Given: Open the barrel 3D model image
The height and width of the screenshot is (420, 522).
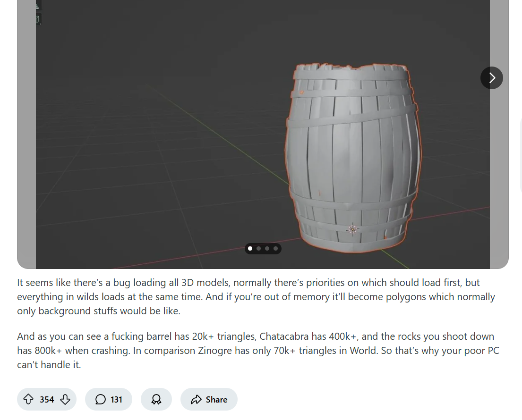Looking at the screenshot, I should point(263,134).
